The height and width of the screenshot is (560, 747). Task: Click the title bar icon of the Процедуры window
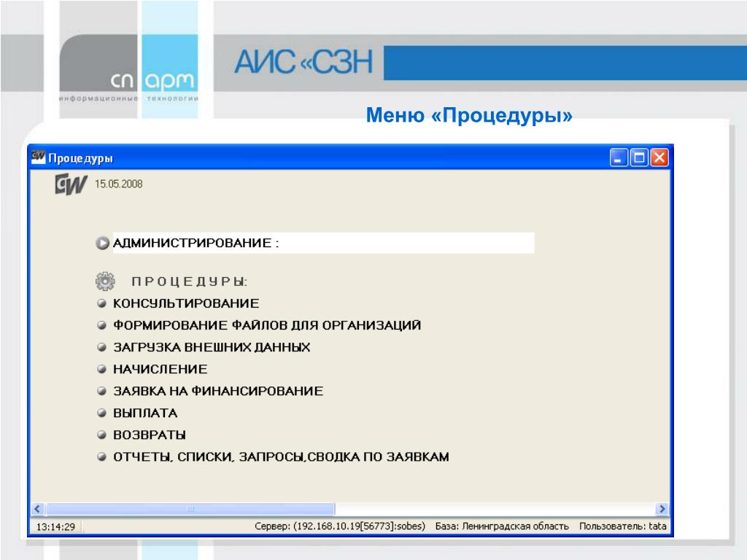click(x=38, y=157)
